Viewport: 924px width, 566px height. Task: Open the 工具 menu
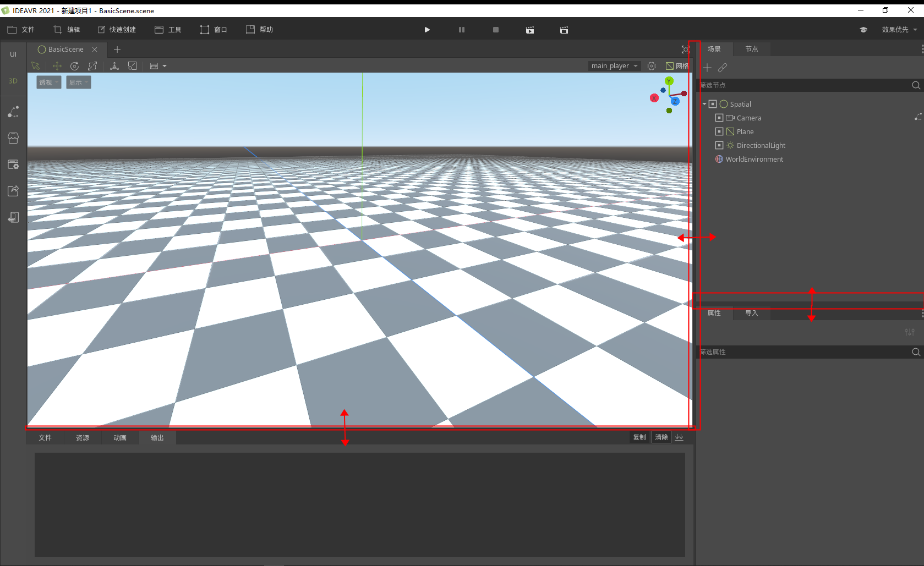click(x=168, y=30)
